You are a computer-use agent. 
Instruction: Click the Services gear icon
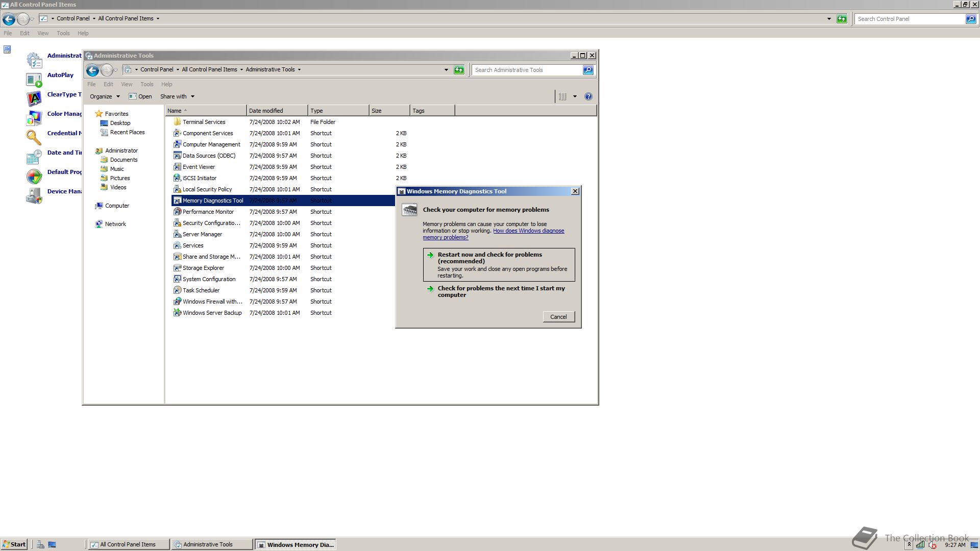click(177, 245)
